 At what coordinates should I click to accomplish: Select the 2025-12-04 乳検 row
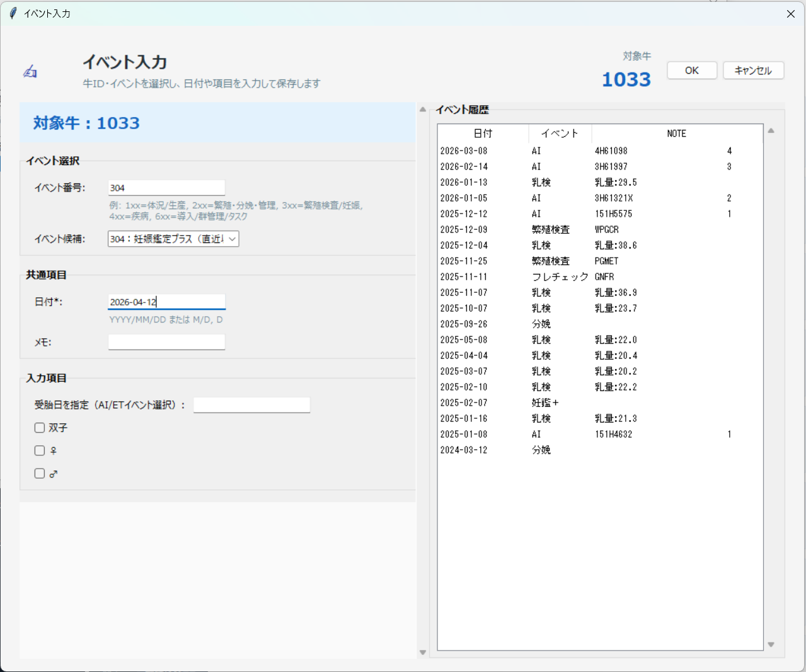point(600,246)
